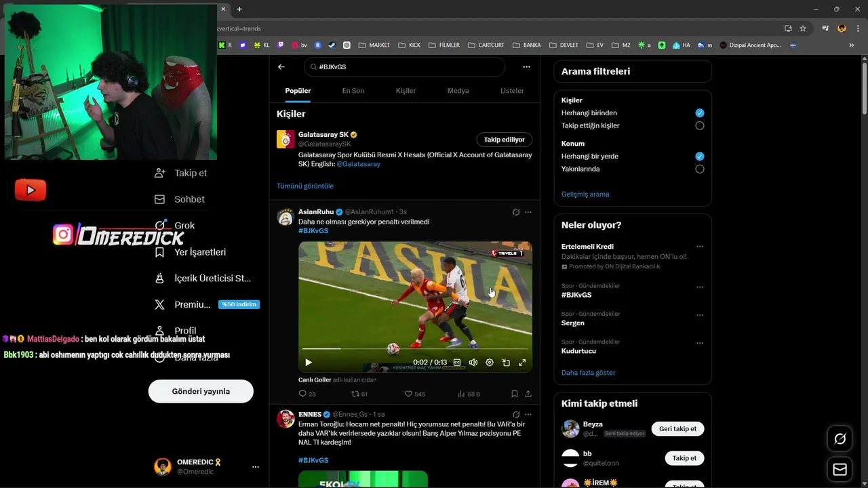
Task: Open 'Gelişmiş arama' link
Action: pyautogui.click(x=585, y=194)
